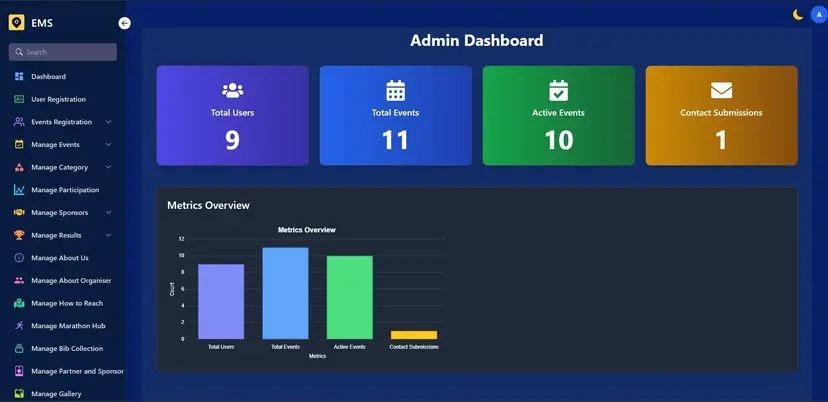Click the 'Count' y-axis label
The width and height of the screenshot is (828, 402).
[x=172, y=289]
